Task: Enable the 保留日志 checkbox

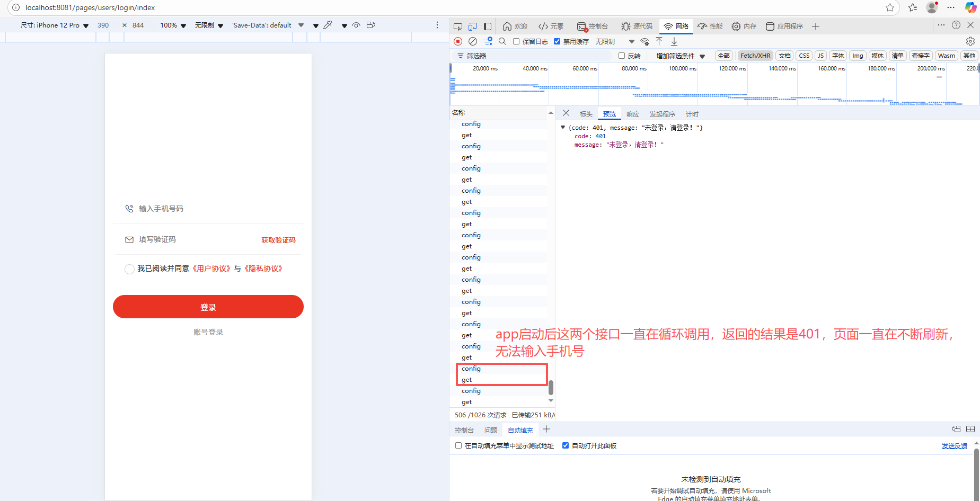Action: click(x=516, y=41)
